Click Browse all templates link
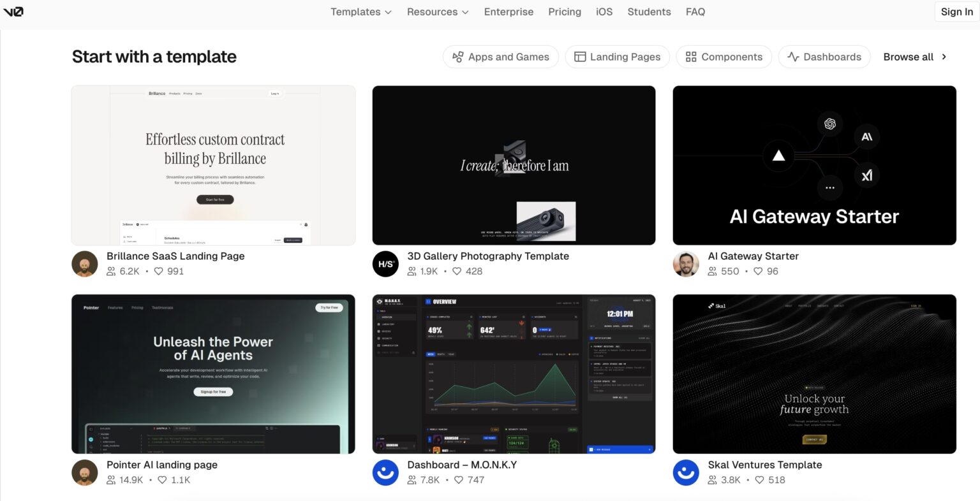The image size is (980, 501). [915, 57]
